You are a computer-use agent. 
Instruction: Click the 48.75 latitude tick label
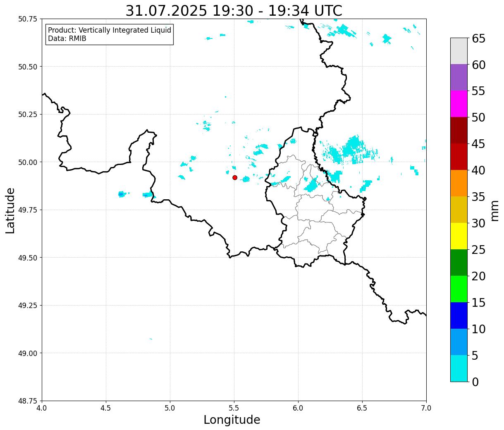tap(28, 401)
